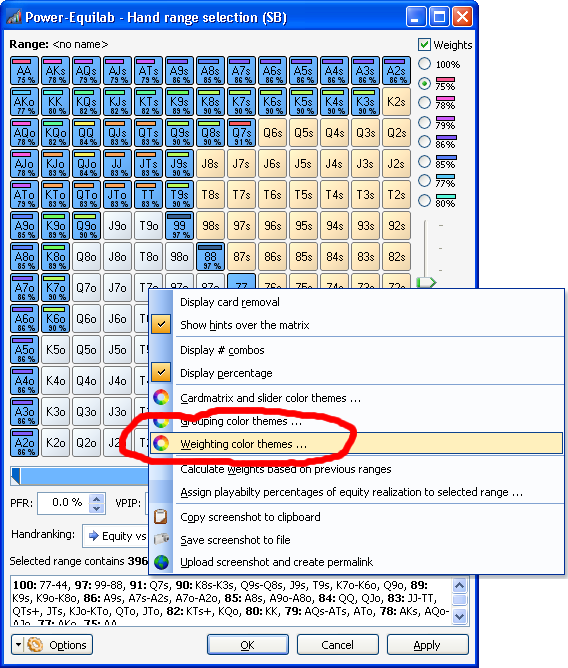Click the K2s hand cell
The height and width of the screenshot is (668, 568).
(396, 102)
